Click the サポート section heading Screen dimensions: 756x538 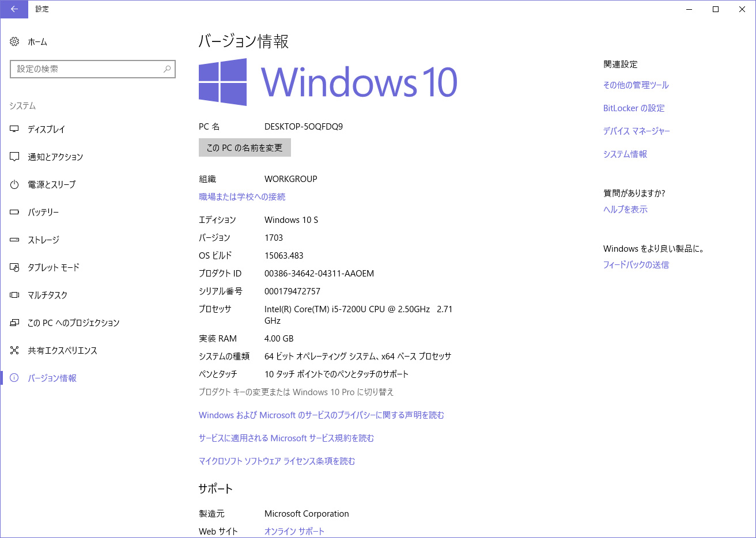click(x=216, y=488)
